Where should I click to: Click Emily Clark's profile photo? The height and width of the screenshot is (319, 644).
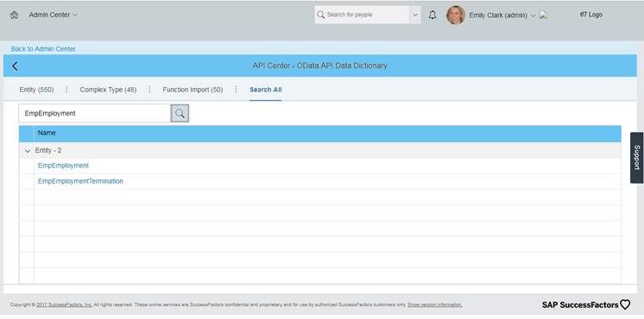click(456, 16)
